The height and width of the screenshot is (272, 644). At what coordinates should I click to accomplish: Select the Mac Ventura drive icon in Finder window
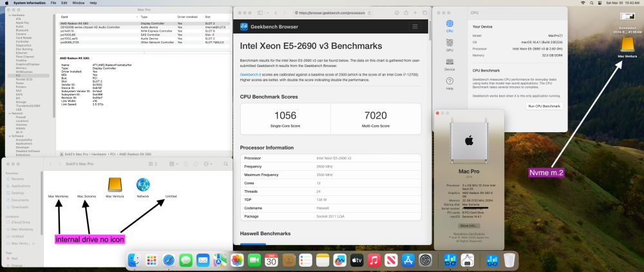[115, 185]
